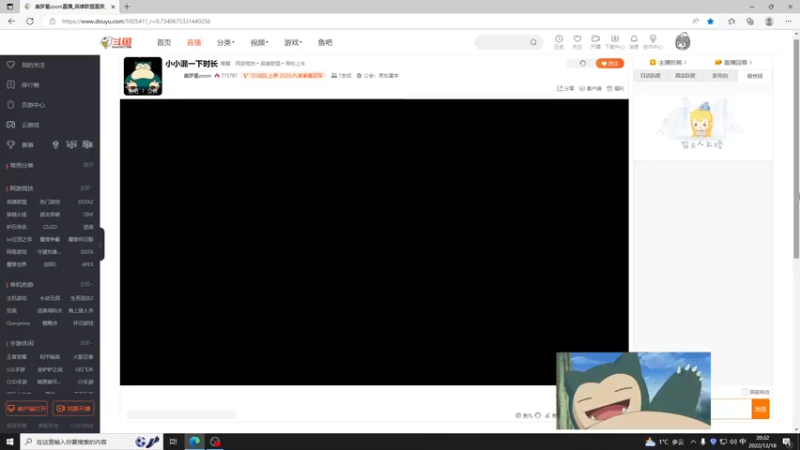Click the user avatar in header
Viewport: 800px width, 450px height.
[x=682, y=42]
